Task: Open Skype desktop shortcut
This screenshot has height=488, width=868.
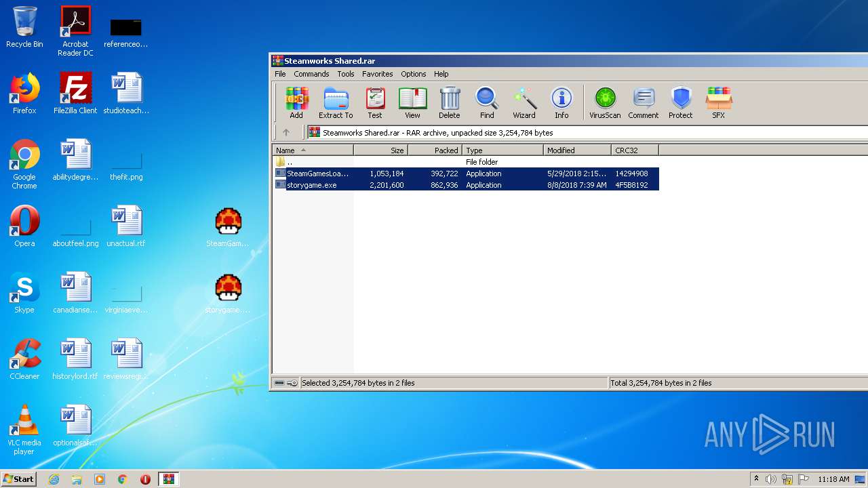Action: click(x=24, y=293)
